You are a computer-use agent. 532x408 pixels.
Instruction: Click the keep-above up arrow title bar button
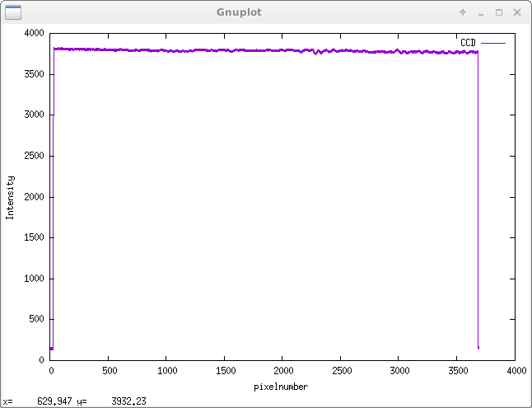pos(463,12)
